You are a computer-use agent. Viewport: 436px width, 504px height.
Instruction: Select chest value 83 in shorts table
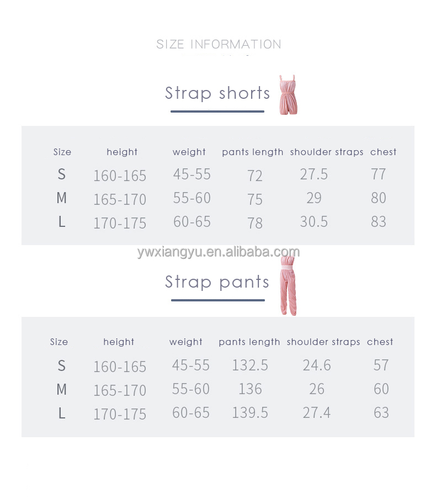[379, 222]
